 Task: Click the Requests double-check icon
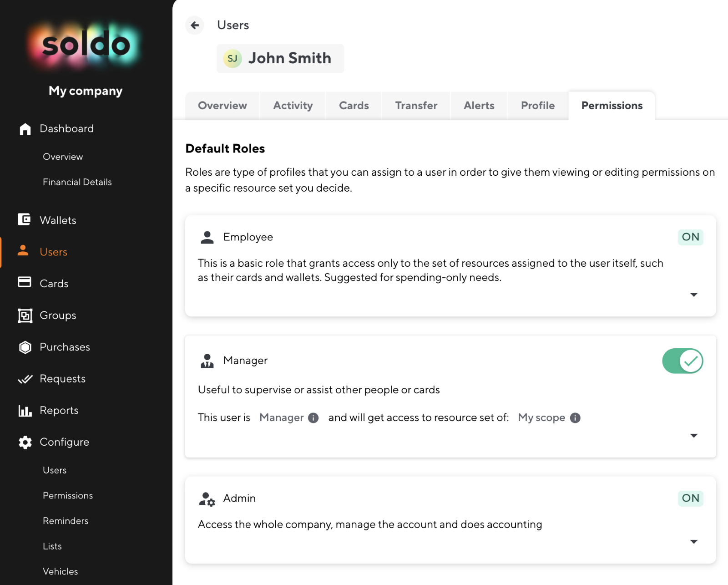25,379
